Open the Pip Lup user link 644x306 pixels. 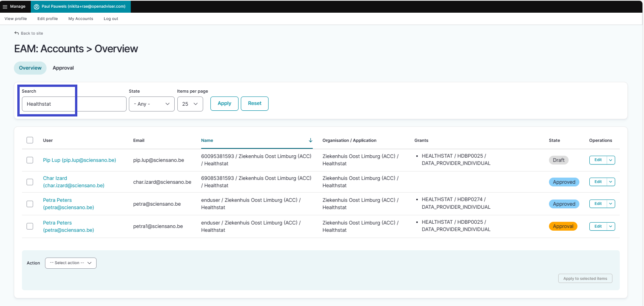point(79,160)
